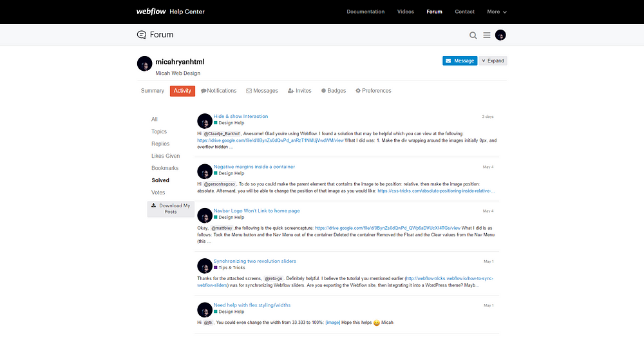Open the Badges tab

[x=334, y=91]
